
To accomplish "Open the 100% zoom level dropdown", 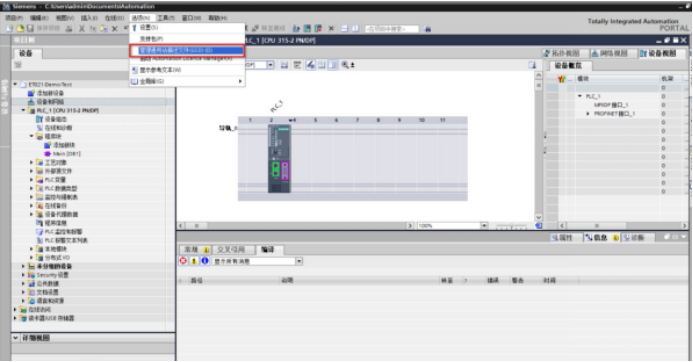I will tap(484, 225).
